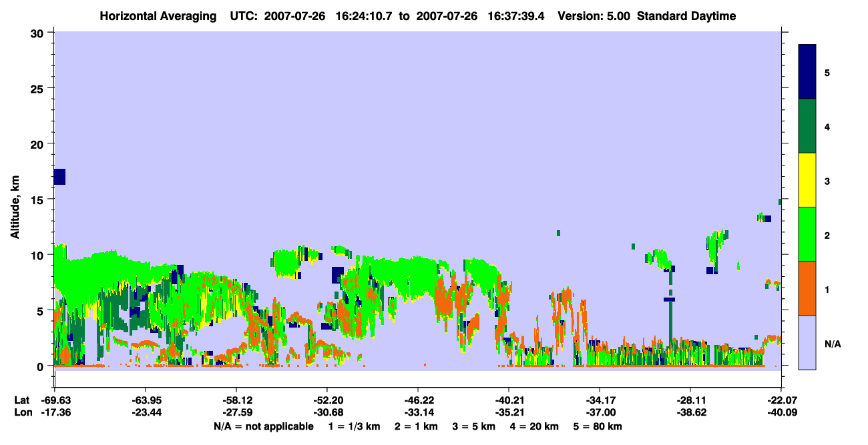Click the latitude value -40.21

click(x=509, y=400)
